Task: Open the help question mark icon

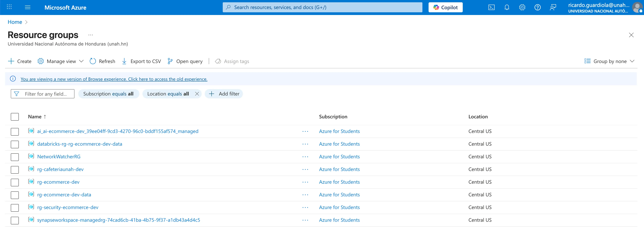Action: click(537, 7)
